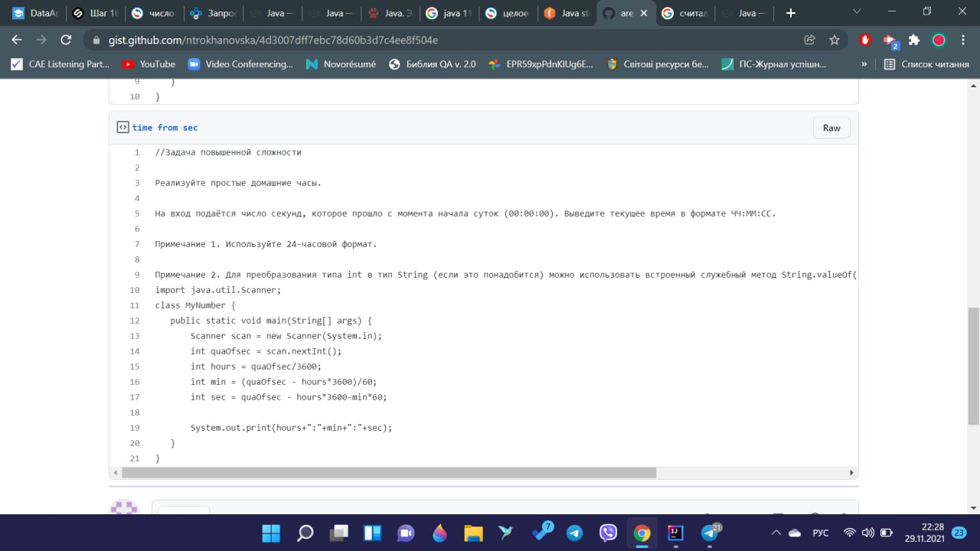The height and width of the screenshot is (551, 980).
Task: Open Viber from the taskbar
Action: click(x=608, y=533)
